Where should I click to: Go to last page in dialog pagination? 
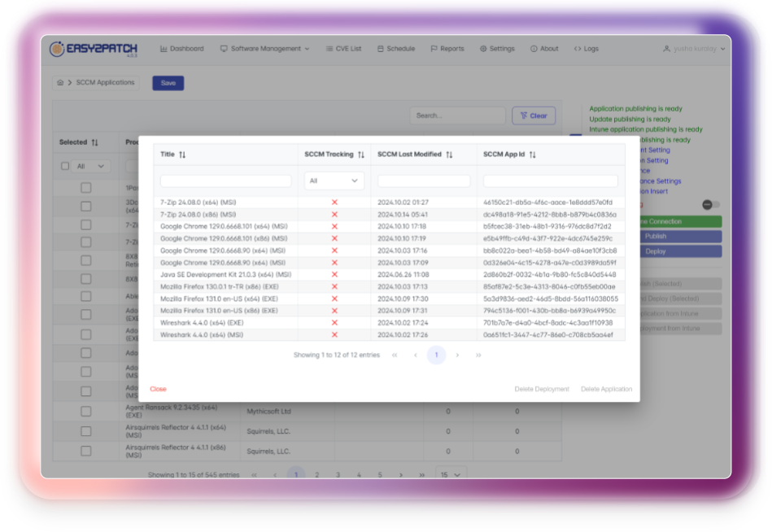[478, 355]
